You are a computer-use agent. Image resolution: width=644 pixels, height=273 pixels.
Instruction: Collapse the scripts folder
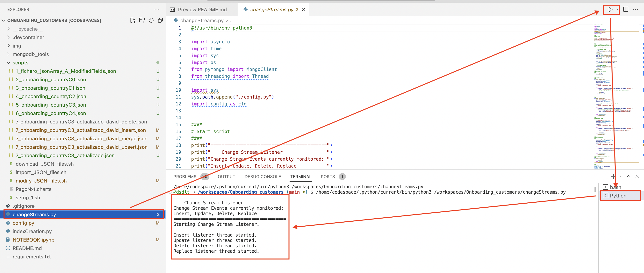[20, 62]
